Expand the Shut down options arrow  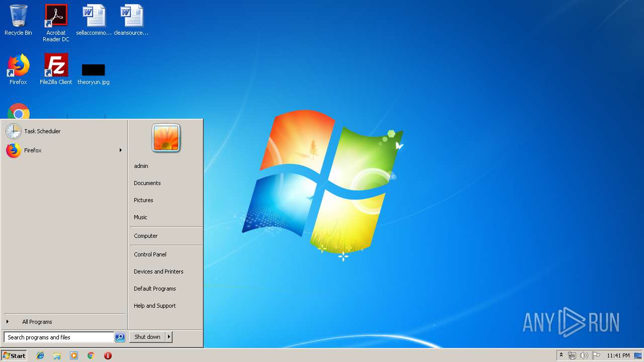169,337
